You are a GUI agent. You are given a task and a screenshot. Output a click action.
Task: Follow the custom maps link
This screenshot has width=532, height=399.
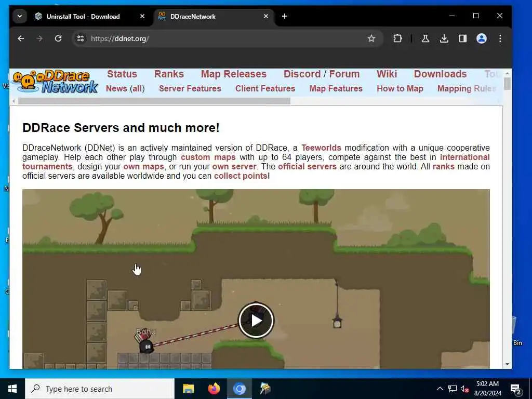coord(208,157)
